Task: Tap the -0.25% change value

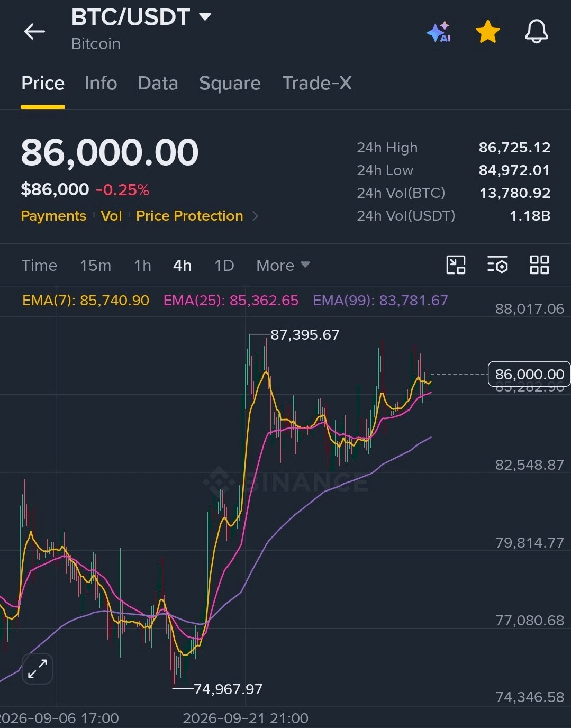Action: tap(123, 190)
